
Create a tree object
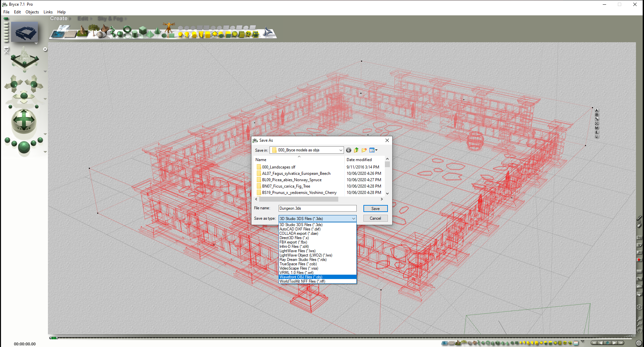94,30
